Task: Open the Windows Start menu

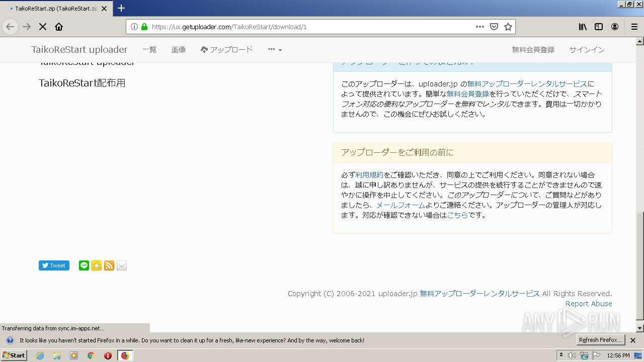Action: click(14, 355)
